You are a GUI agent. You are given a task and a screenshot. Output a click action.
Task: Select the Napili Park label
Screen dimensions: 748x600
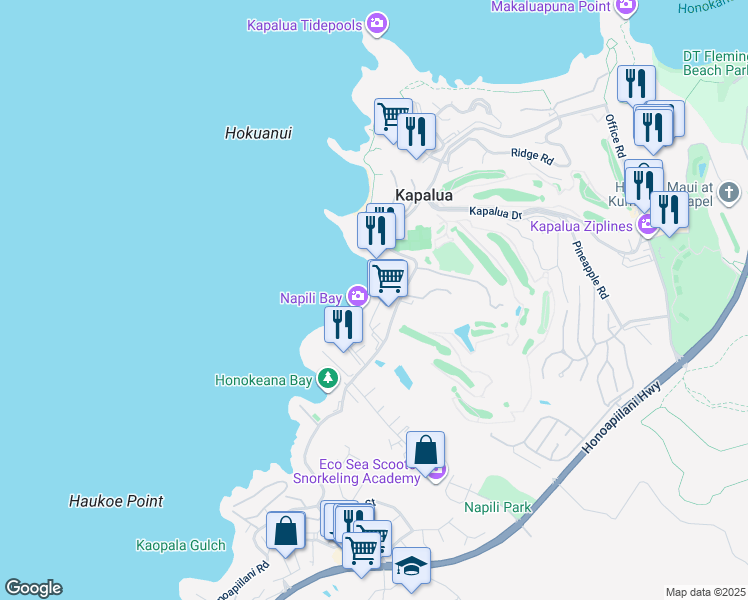click(498, 507)
